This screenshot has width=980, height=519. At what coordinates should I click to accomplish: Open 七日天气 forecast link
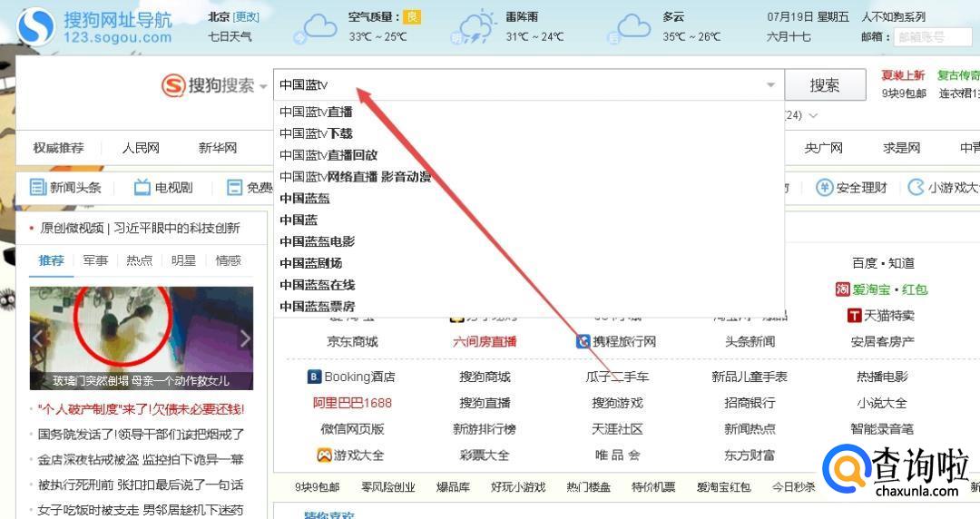(230, 37)
